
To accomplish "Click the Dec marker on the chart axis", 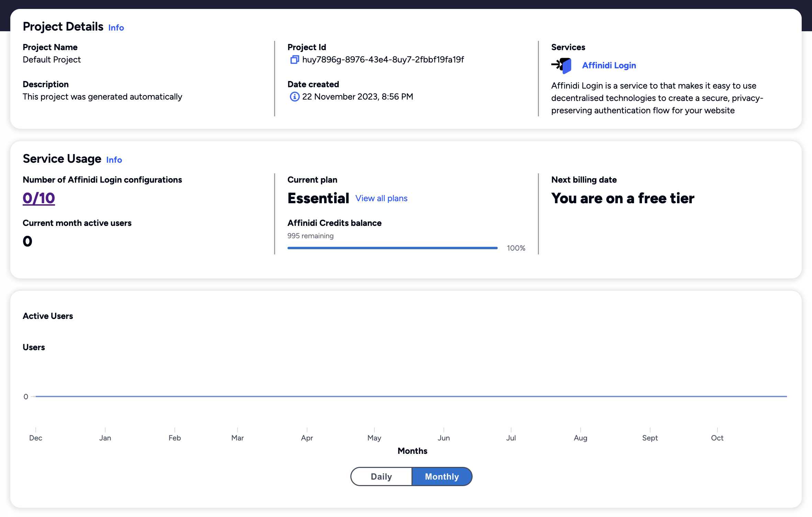I will 36,438.
